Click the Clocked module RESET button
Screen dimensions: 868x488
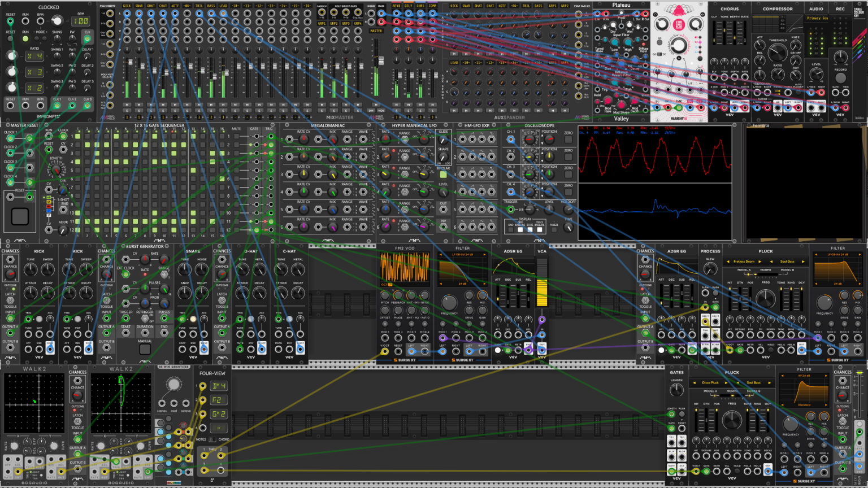(x=11, y=40)
